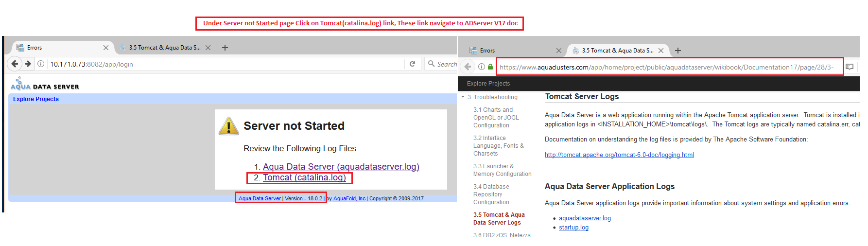
Task: Click the Back arrow in the left browser
Action: click(x=15, y=64)
